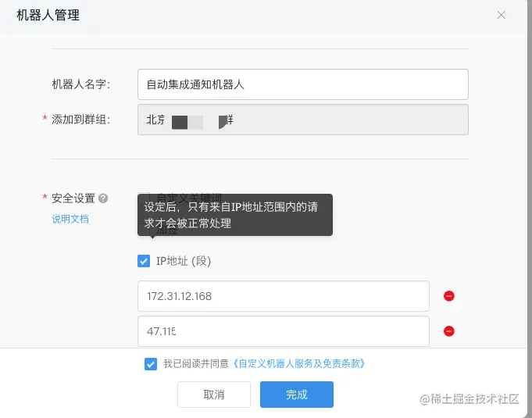Viewport: 532px width, 418px height.
Task: Click the 机器人管理 dialog title
Action: click(x=48, y=16)
